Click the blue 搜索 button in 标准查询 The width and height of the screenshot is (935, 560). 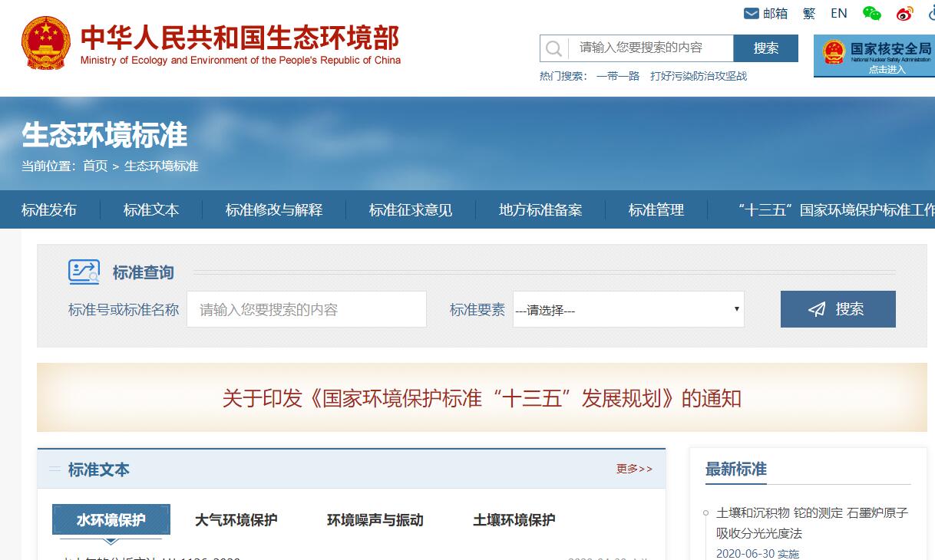tap(838, 309)
